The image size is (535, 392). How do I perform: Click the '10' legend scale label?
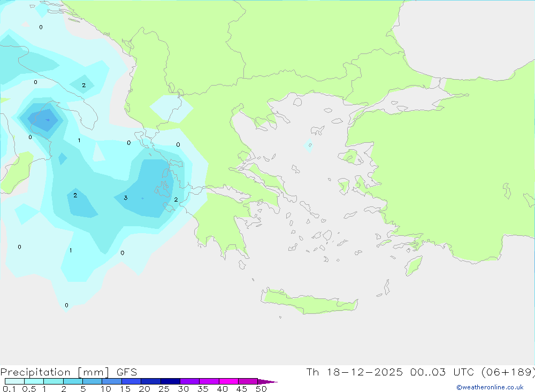[106, 389]
